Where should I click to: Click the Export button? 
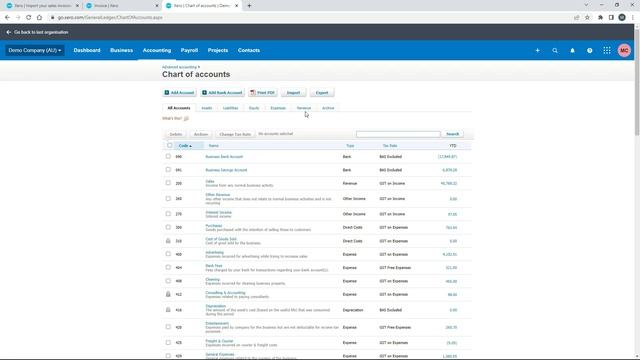point(322,93)
